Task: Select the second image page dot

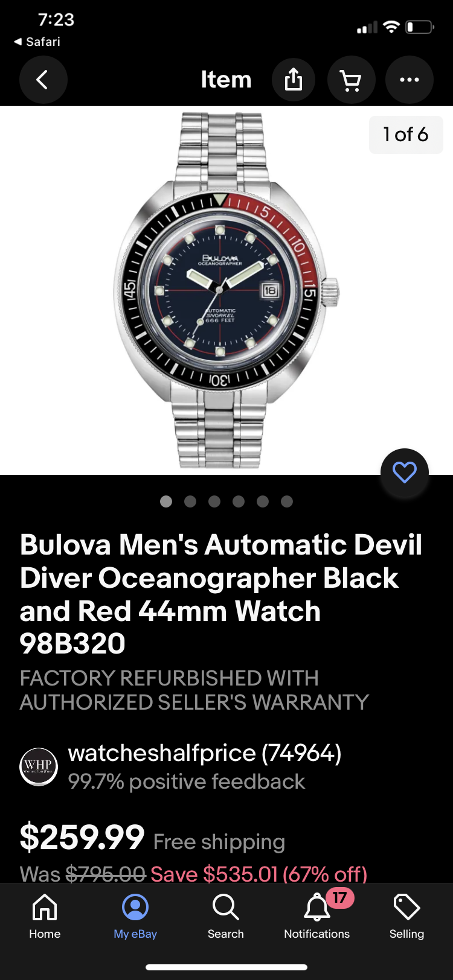Action: point(190,501)
